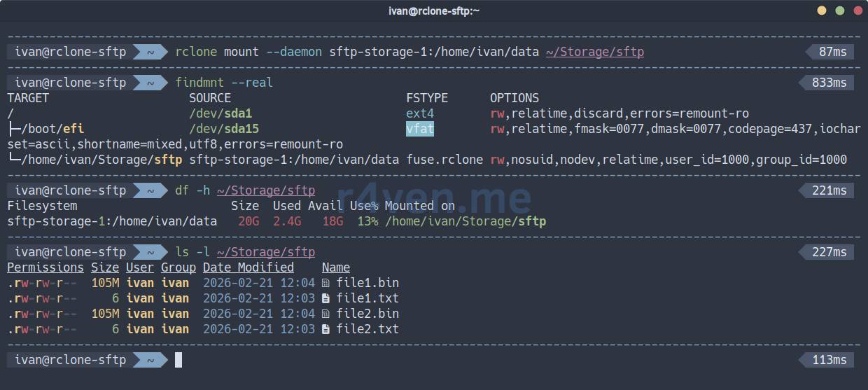Click the Permissions column header
Image resolution: width=868 pixels, height=390 pixels.
tap(45, 267)
